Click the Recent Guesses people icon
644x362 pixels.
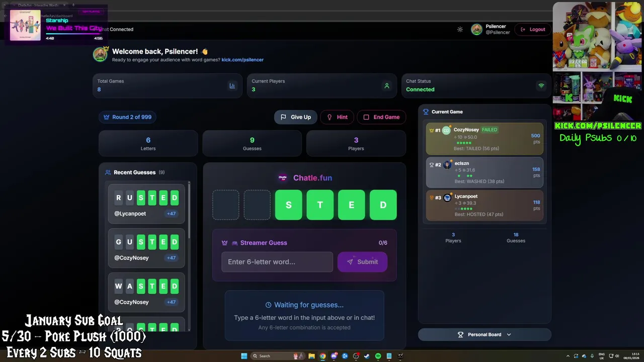click(x=108, y=172)
